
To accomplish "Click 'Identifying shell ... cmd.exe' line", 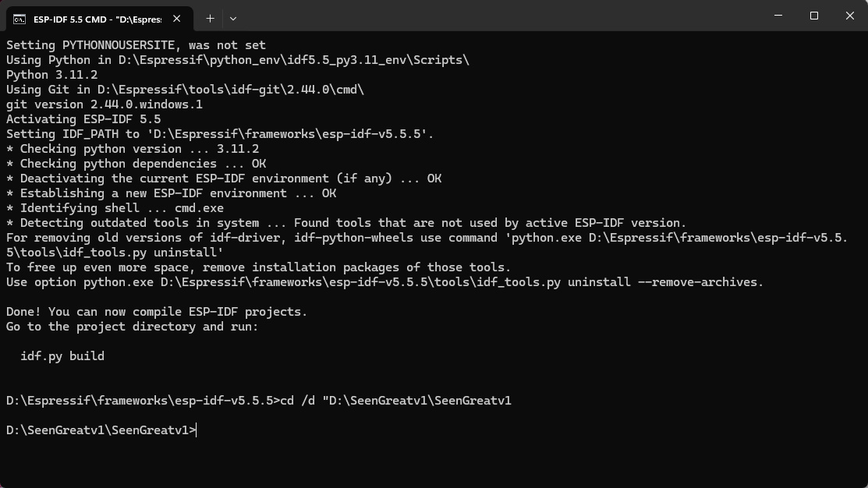I will coord(115,208).
